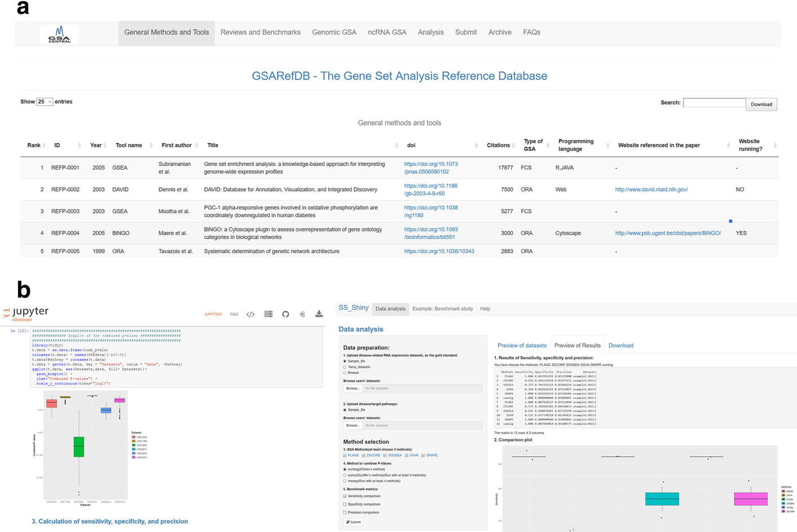Open the Download tab in results panel
The height and width of the screenshot is (532, 797).
621,345
